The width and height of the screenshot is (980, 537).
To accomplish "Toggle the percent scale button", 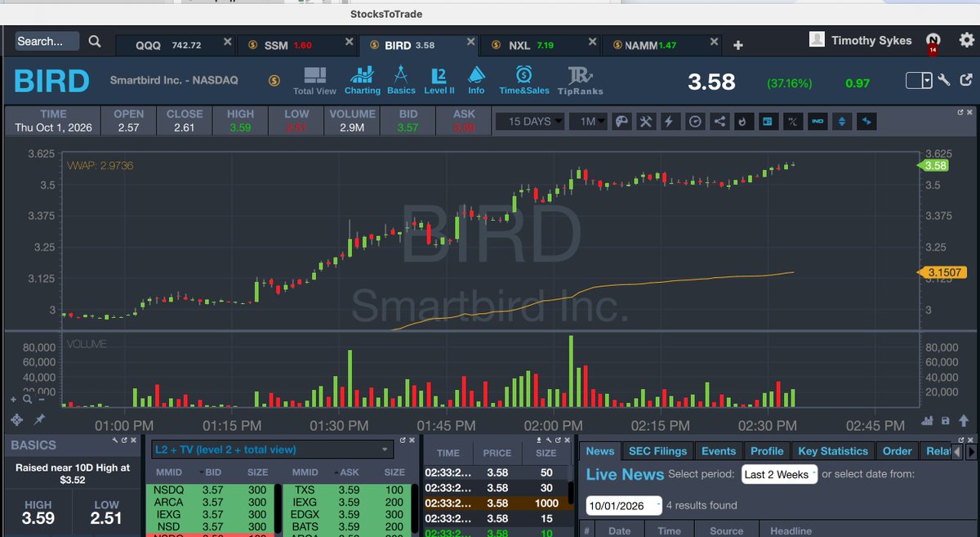I will click(x=792, y=122).
